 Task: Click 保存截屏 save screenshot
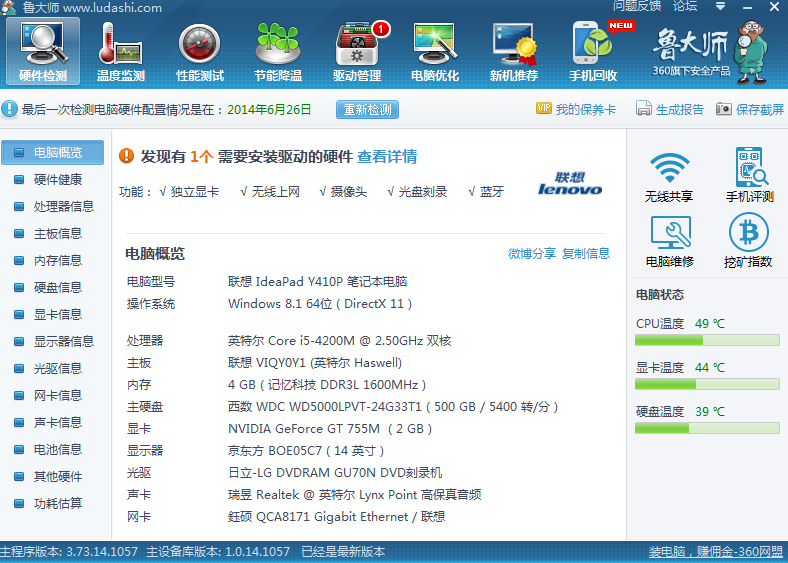[x=750, y=109]
